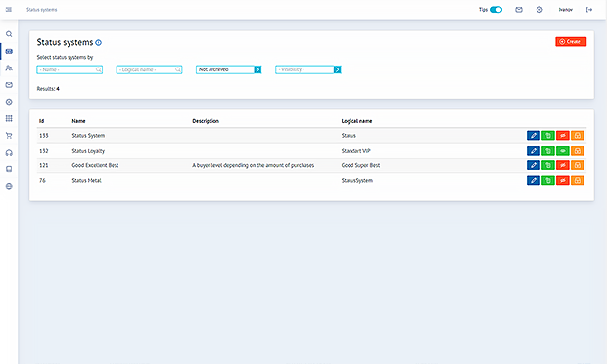Toggle the Tips switch off
The width and height of the screenshot is (607, 364).
(496, 10)
